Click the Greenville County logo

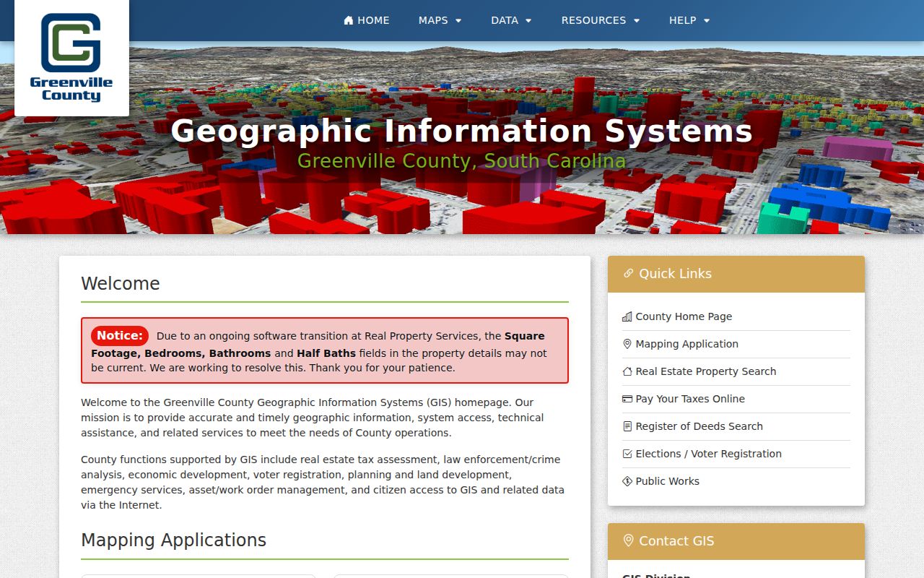point(71,58)
